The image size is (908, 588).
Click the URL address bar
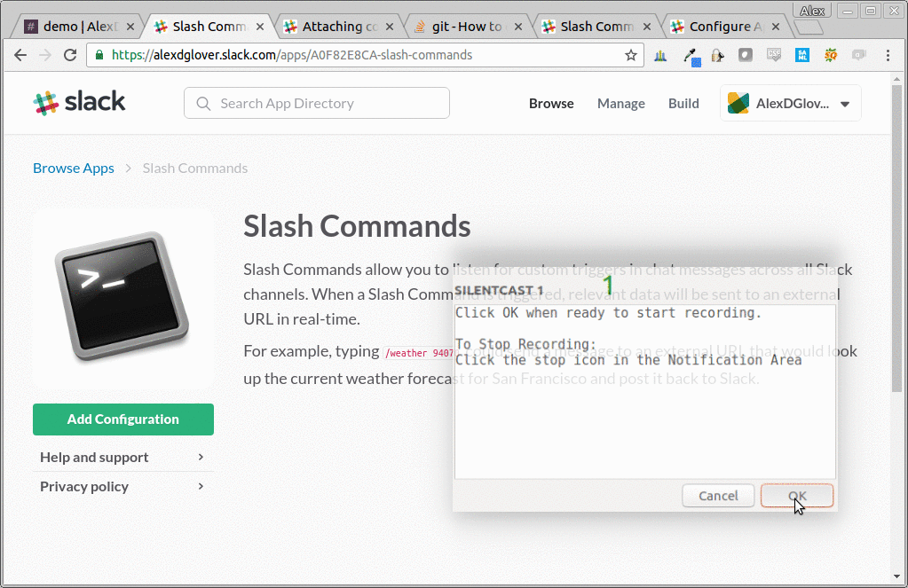365,55
